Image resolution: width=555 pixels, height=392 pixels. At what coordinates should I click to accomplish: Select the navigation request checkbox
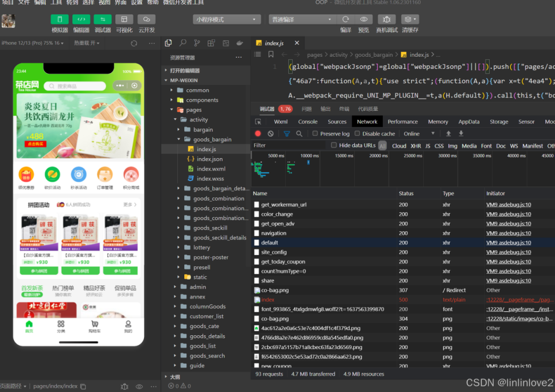(x=257, y=233)
